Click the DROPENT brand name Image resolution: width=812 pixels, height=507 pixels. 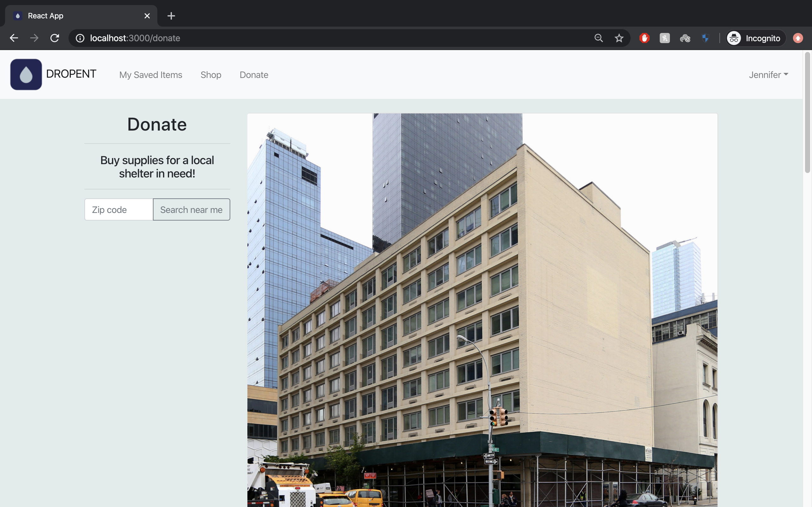coord(71,74)
